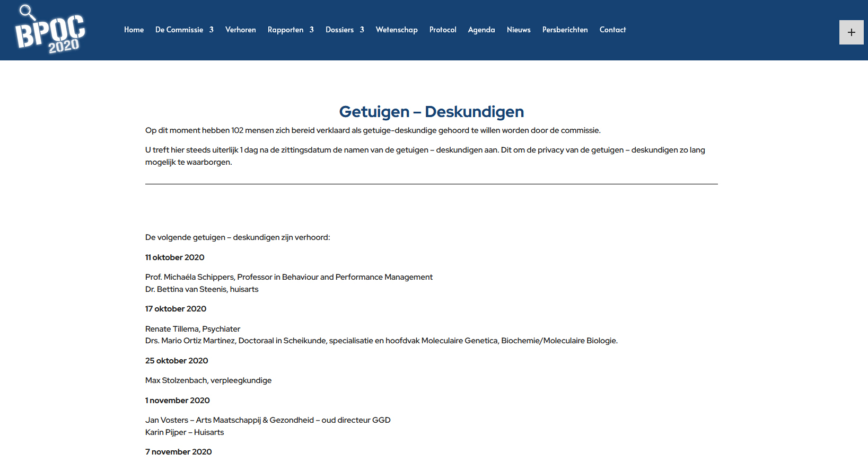Click the 11 oktober 2020 date heading
The width and height of the screenshot is (868, 463).
(x=174, y=257)
